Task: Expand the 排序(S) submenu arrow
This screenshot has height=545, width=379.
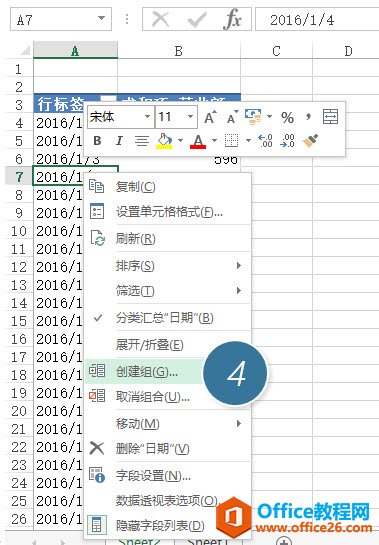Action: (239, 266)
